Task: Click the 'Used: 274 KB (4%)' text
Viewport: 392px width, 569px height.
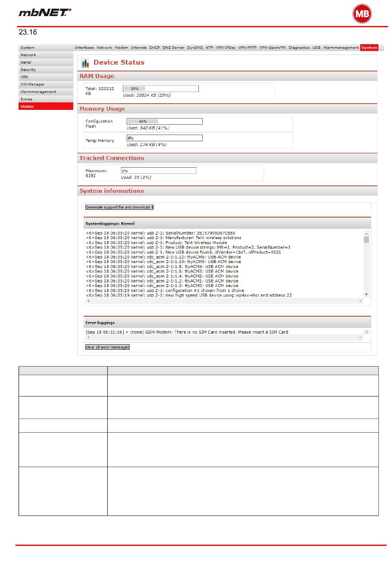Action: 147,145
